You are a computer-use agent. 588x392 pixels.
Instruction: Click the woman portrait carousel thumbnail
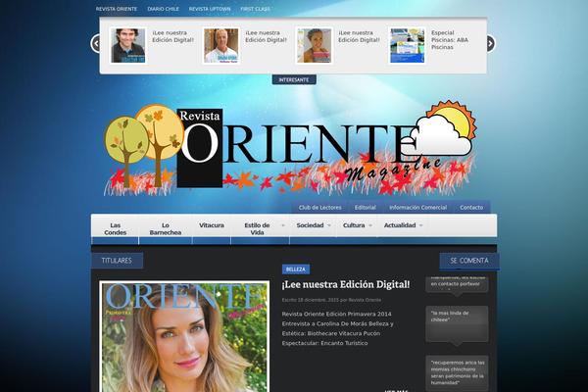[x=314, y=45]
